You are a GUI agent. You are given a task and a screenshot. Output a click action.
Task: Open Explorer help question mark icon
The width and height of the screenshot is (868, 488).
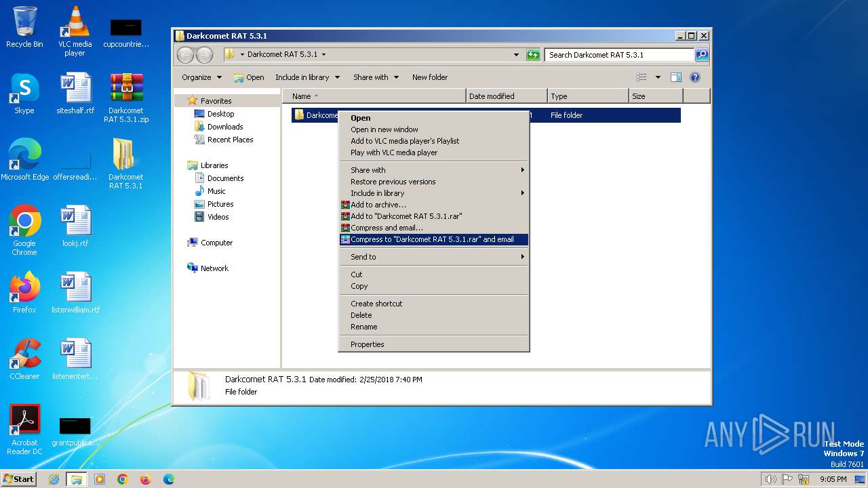(695, 77)
